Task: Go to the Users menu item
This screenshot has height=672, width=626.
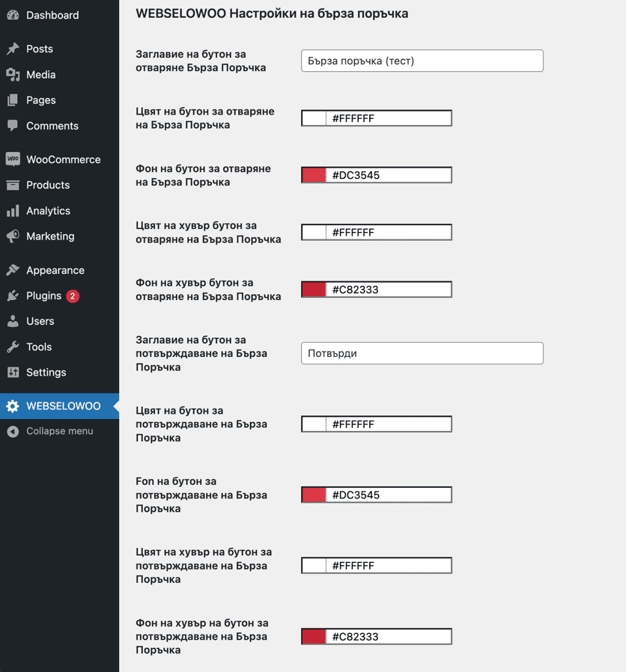Action: [40, 321]
